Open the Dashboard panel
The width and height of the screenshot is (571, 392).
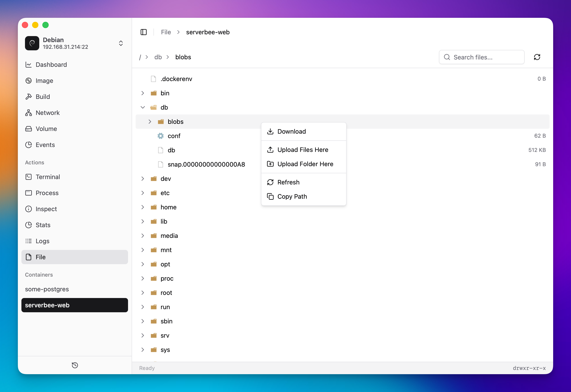pos(51,65)
